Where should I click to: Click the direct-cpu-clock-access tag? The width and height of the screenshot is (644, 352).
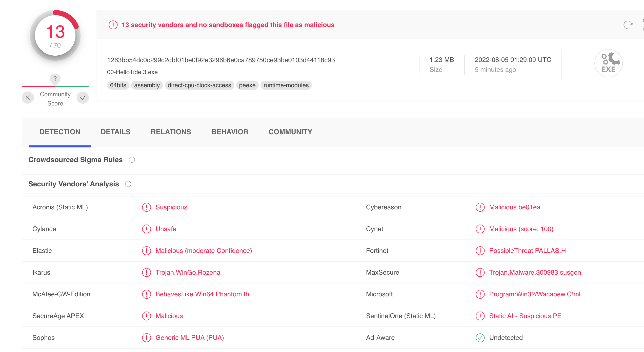pos(199,85)
